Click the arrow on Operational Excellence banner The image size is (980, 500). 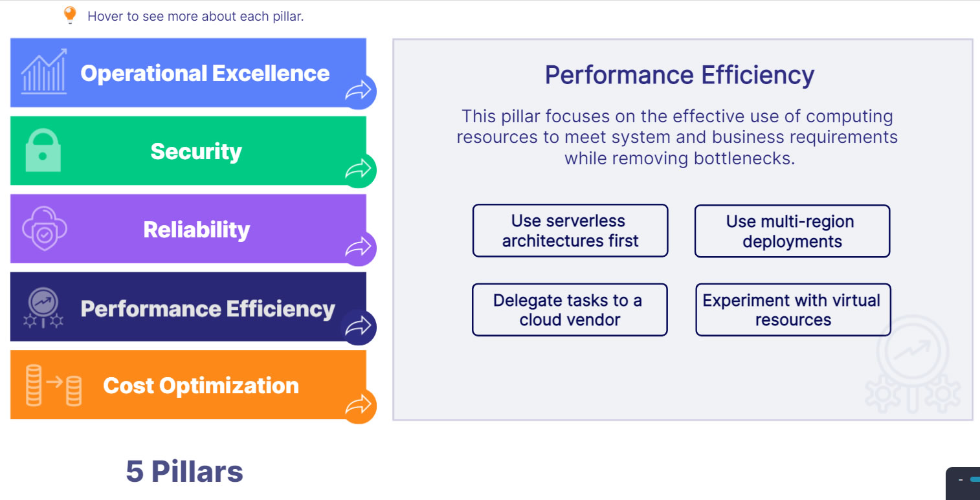358,92
